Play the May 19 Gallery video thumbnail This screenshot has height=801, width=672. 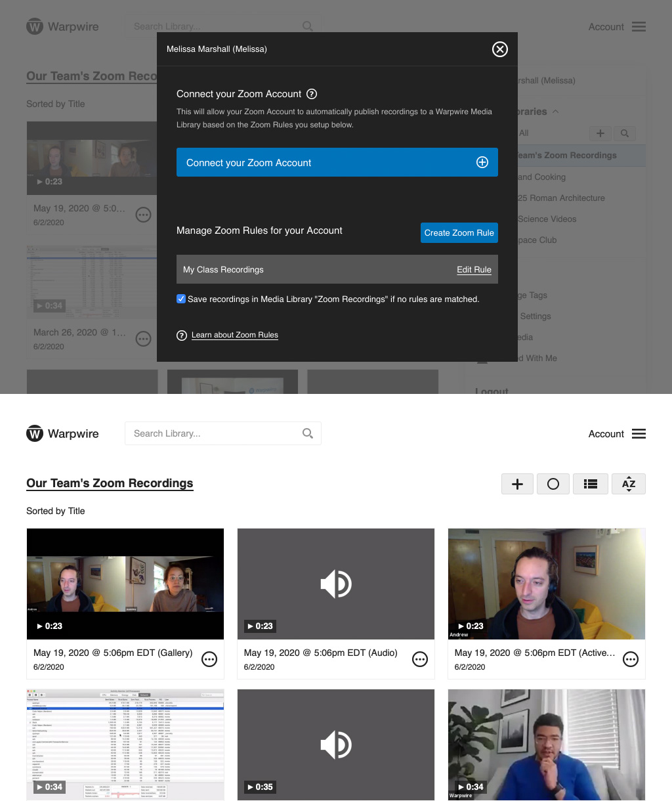pyautogui.click(x=125, y=584)
